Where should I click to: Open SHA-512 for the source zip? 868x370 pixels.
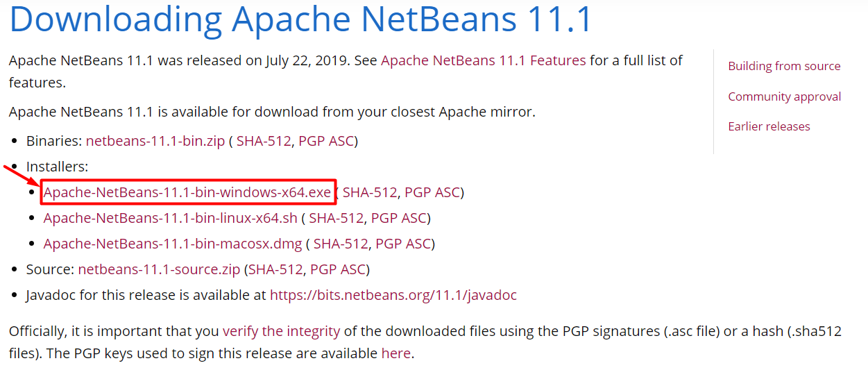click(x=275, y=269)
